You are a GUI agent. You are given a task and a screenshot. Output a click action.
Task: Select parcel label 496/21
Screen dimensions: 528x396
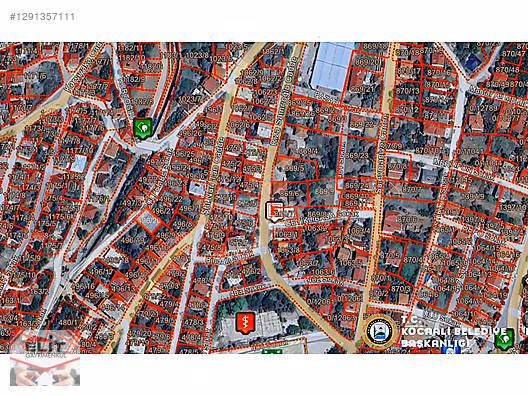164,211
